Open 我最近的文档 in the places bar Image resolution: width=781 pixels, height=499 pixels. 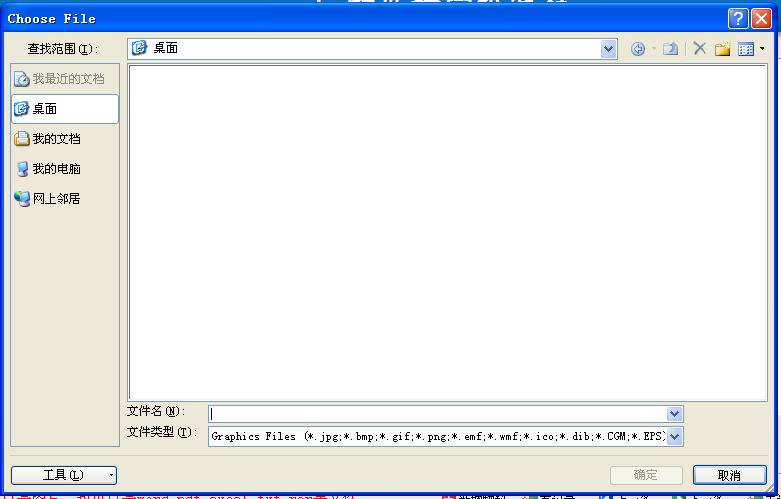point(65,79)
